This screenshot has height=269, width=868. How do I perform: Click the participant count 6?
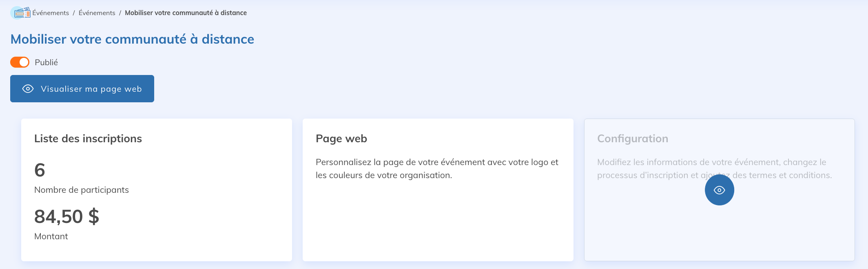pyautogui.click(x=40, y=170)
